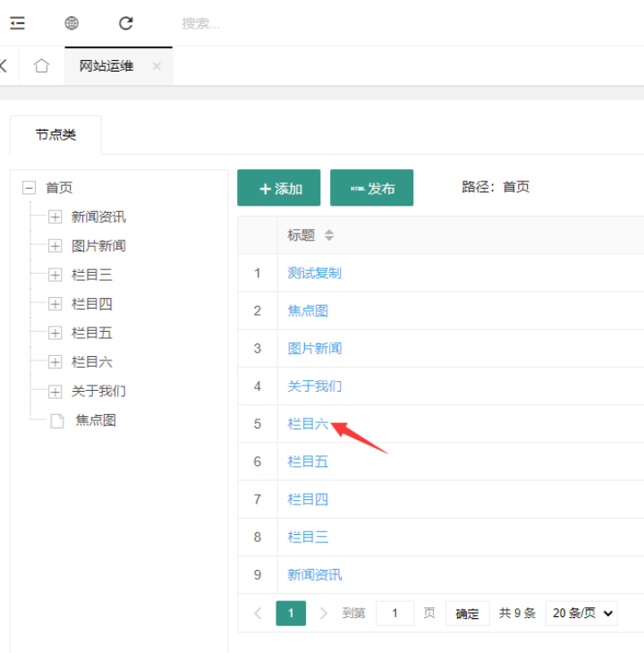
Task: Open the 20 条/页 page size dropdown
Action: pyautogui.click(x=581, y=614)
